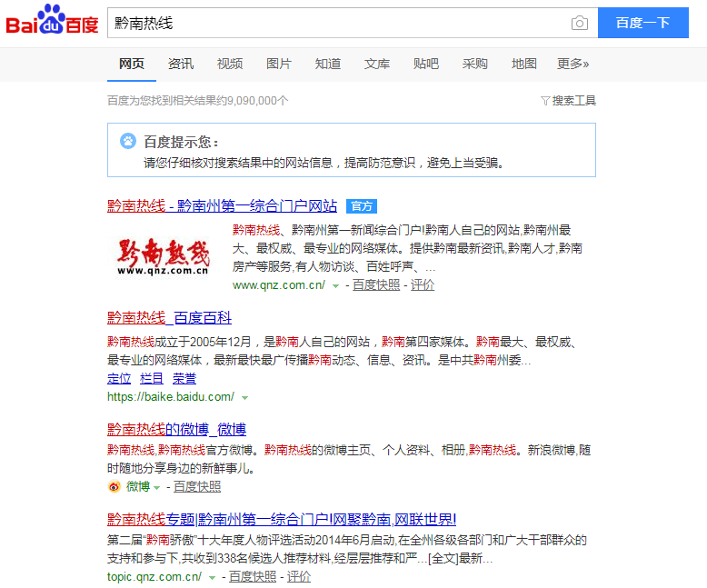Select the 网页 tab

pyautogui.click(x=132, y=64)
